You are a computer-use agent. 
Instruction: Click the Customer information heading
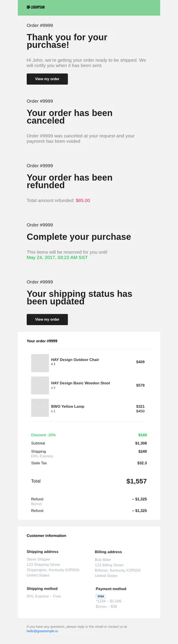pyautogui.click(x=46, y=535)
